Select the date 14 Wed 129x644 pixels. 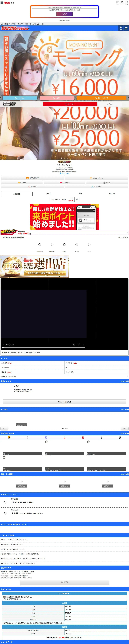click(120, 437)
